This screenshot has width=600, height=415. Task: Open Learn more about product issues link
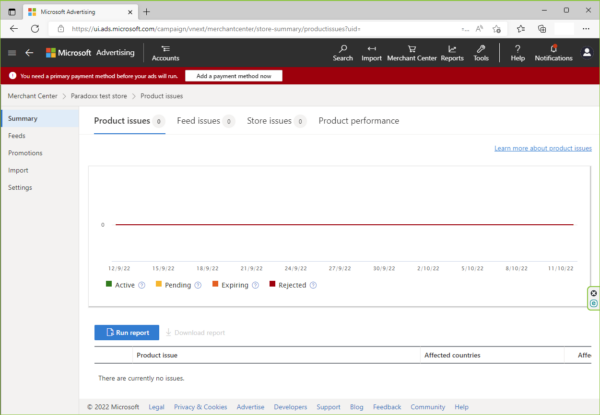click(542, 148)
